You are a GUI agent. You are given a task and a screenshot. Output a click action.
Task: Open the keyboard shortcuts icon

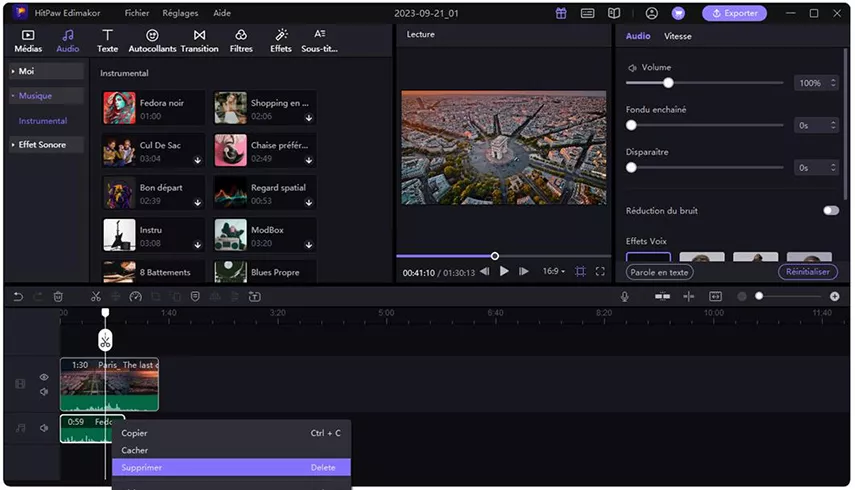tap(587, 13)
